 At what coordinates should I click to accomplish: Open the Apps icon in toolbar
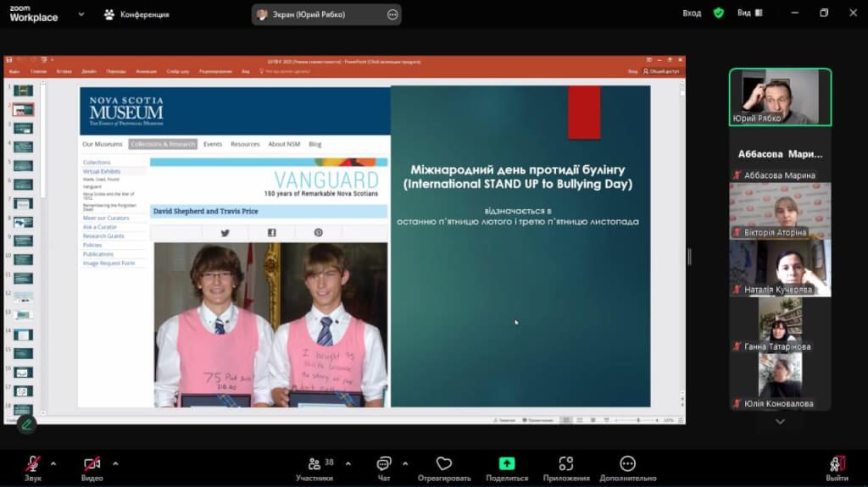coord(566,464)
